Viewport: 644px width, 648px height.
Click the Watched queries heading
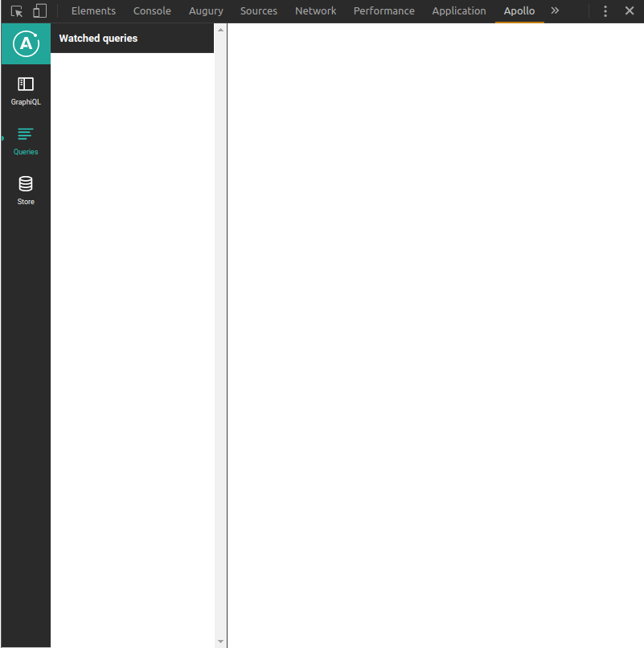pyautogui.click(x=98, y=38)
